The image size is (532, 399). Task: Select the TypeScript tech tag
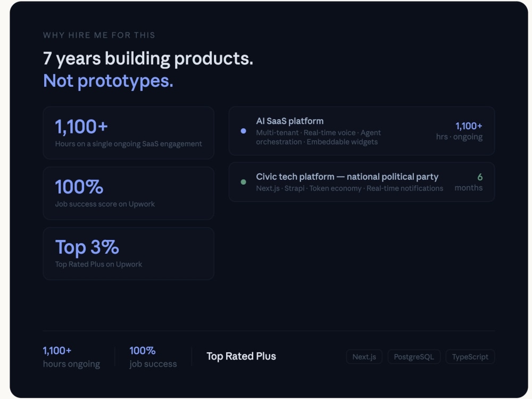470,357
